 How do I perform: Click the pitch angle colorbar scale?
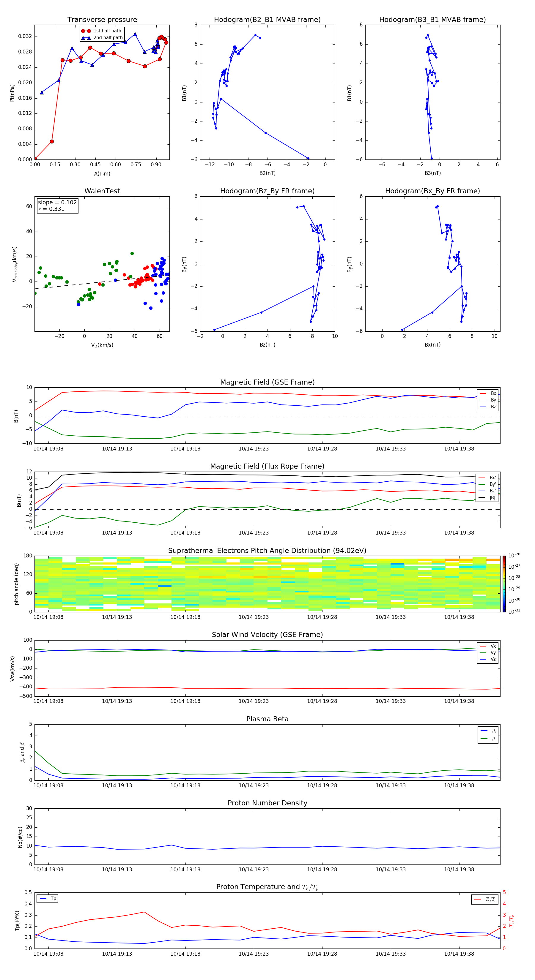pos(504,584)
